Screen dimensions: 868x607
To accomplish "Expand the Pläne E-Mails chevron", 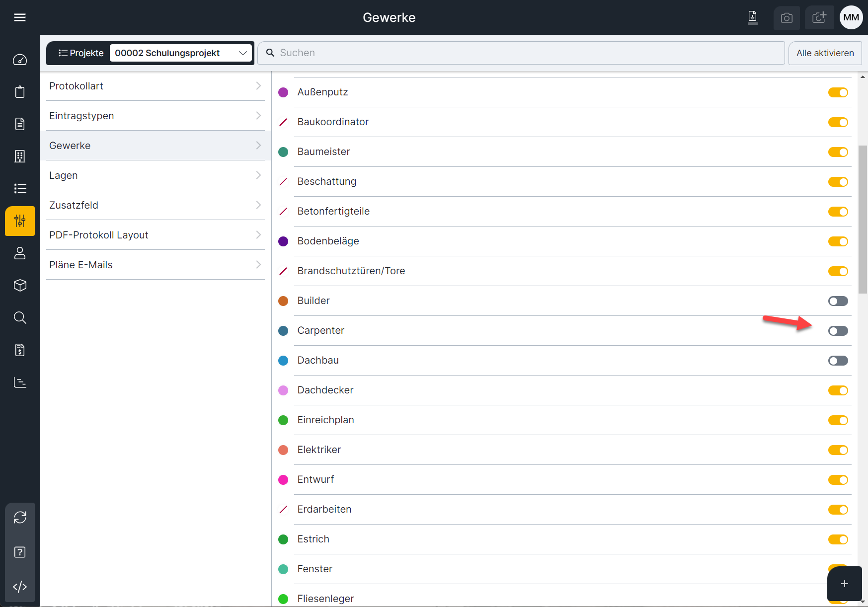I will click(x=258, y=265).
